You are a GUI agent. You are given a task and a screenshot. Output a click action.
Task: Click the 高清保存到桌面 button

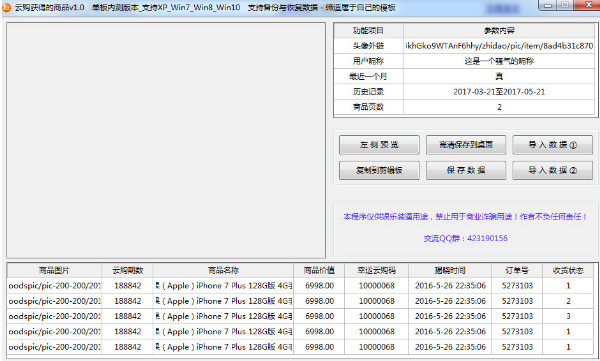[466, 145]
